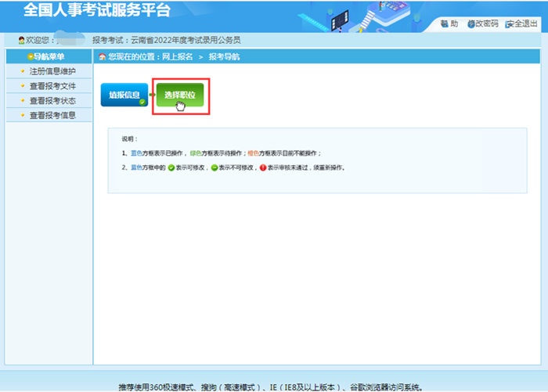Click the home icon in the breadcrumb
The width and height of the screenshot is (548, 392).
coord(102,57)
